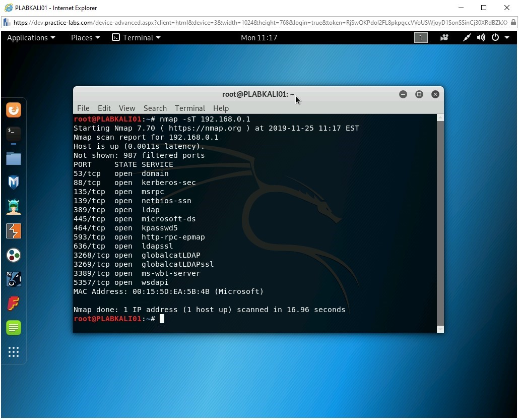Open the Metasploit Framework icon
519x420 pixels.
pyautogui.click(x=14, y=182)
